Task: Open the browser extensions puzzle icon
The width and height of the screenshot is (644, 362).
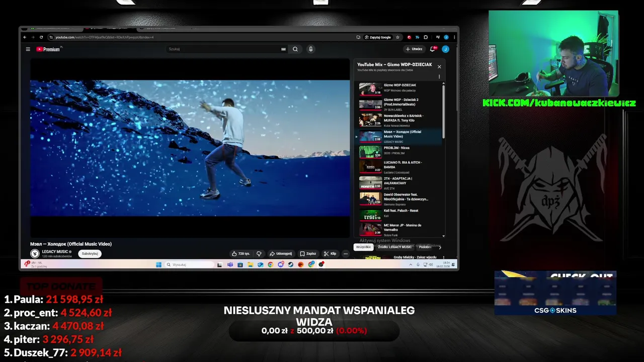Action: (x=426, y=37)
